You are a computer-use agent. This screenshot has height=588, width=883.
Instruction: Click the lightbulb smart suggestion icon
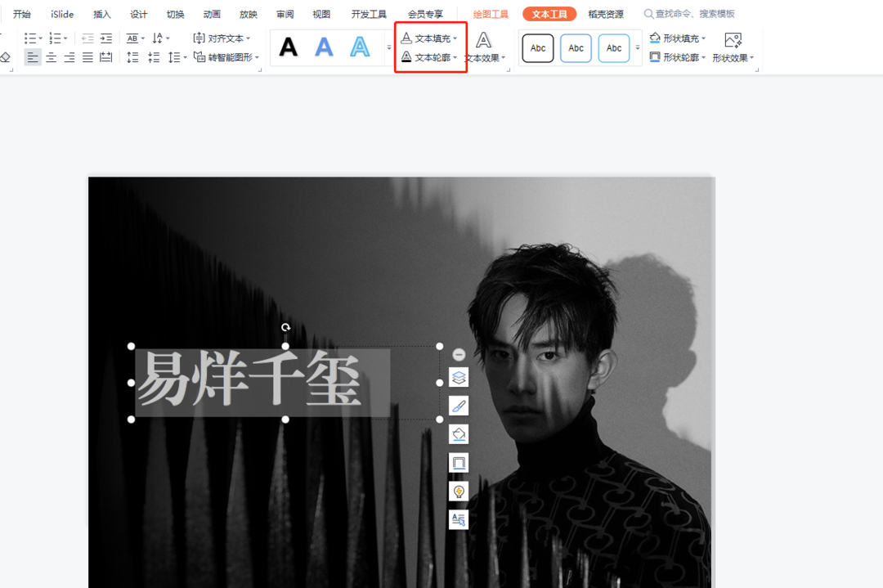(x=459, y=491)
